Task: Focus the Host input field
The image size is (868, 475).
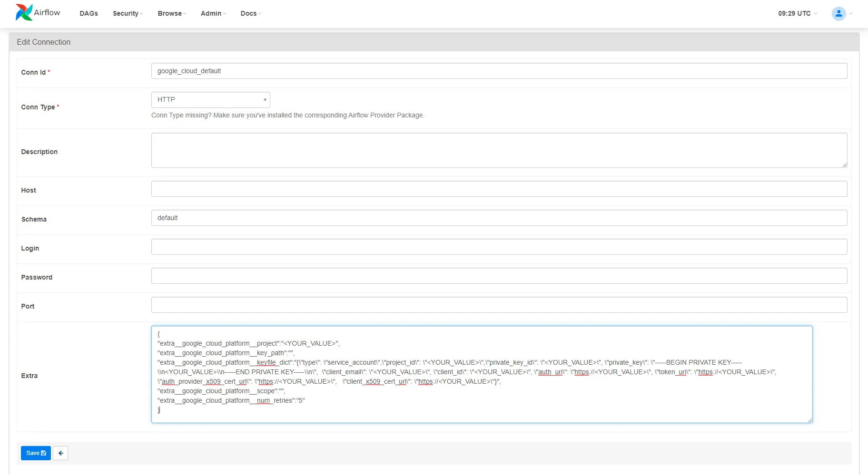Action: point(499,189)
